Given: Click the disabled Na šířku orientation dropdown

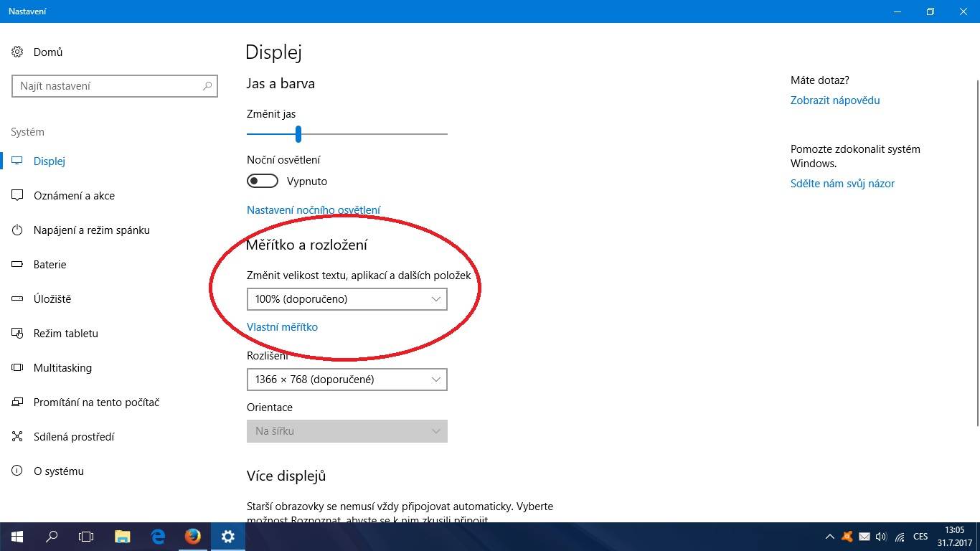Looking at the screenshot, I should [347, 431].
